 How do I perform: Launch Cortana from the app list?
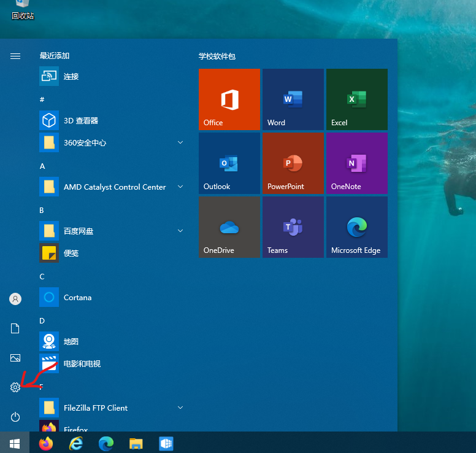click(x=112, y=297)
